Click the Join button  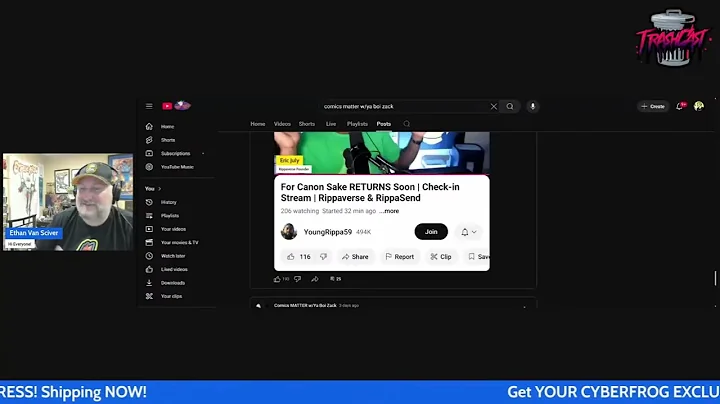coord(431,232)
